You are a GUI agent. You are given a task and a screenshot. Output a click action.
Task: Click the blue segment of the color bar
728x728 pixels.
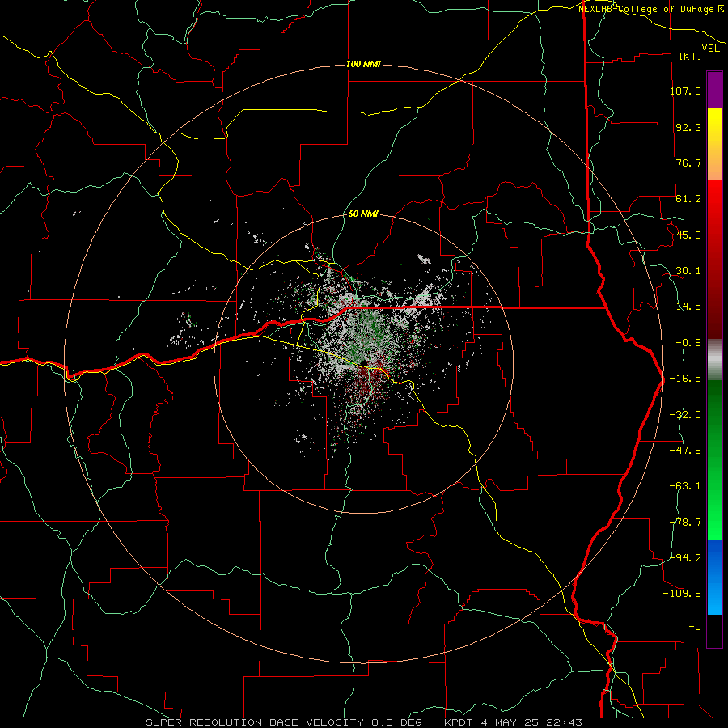point(714,577)
